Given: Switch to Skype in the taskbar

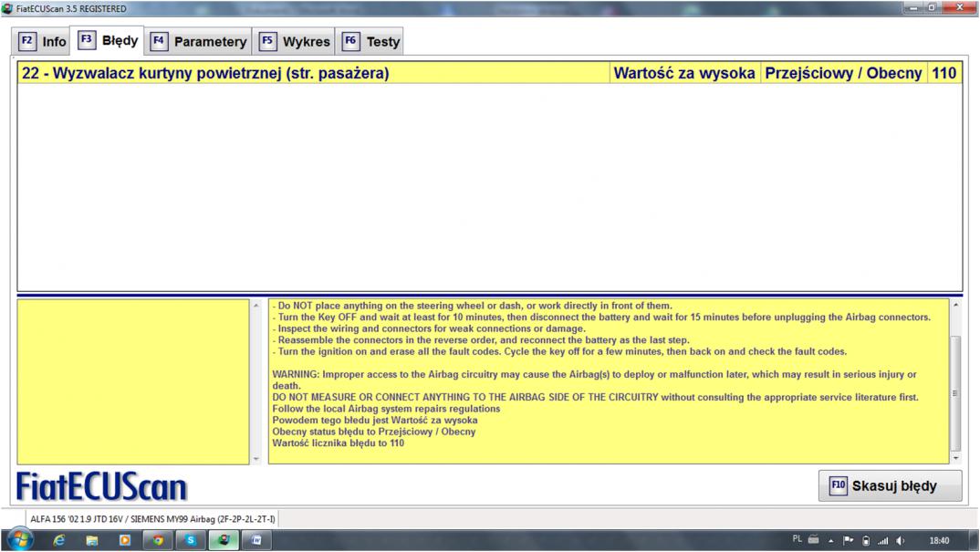Looking at the screenshot, I should [x=191, y=540].
